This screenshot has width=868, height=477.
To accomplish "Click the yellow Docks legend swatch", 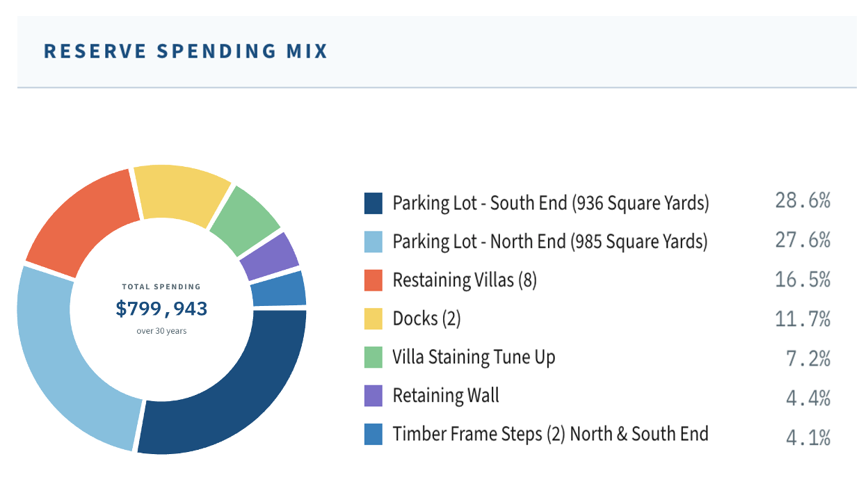I will [373, 319].
